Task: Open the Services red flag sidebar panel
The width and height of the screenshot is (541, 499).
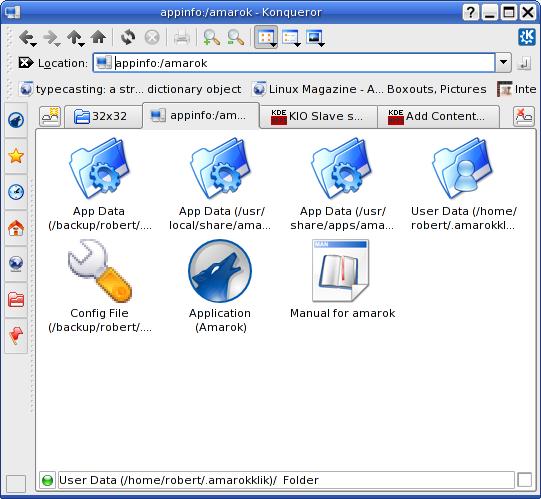Action: 16,335
